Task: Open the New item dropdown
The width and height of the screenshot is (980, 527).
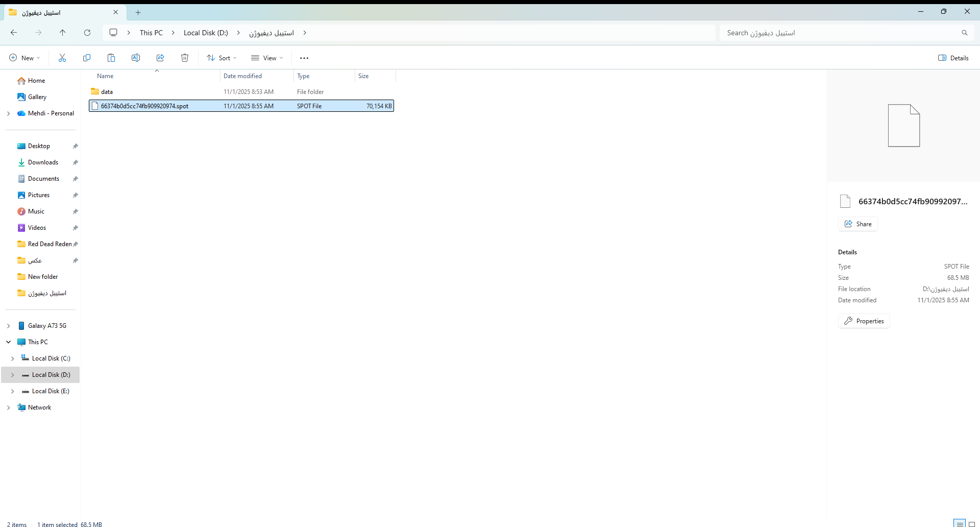Action: coord(24,58)
